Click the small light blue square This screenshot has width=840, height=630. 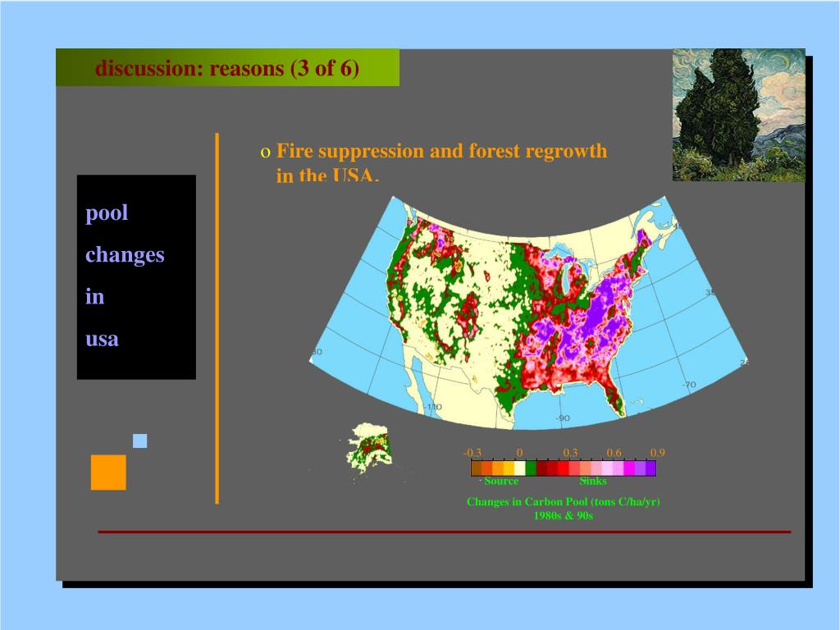139,441
